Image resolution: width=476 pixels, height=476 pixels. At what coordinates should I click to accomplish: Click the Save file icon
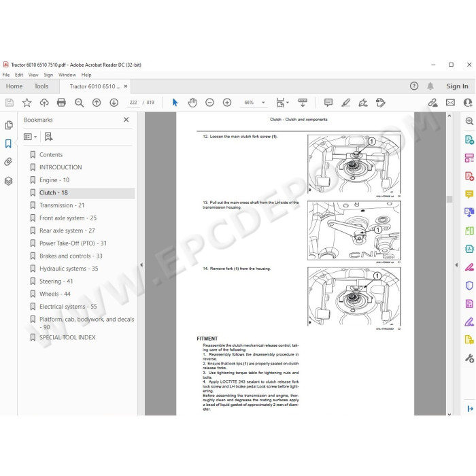(x=10, y=103)
